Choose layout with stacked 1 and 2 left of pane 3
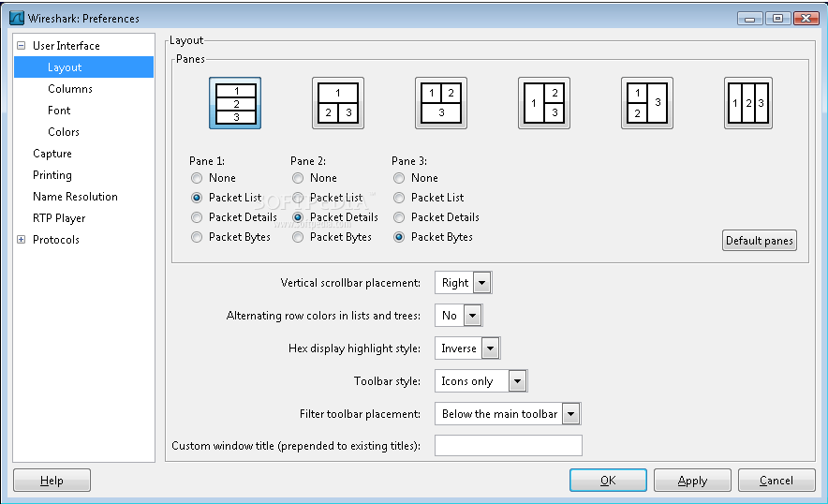 point(647,103)
